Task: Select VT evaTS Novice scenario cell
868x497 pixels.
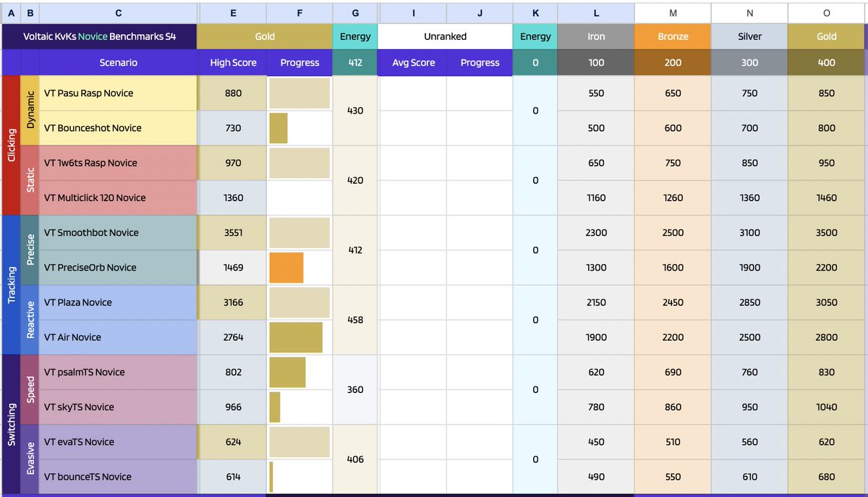Action: tap(118, 442)
